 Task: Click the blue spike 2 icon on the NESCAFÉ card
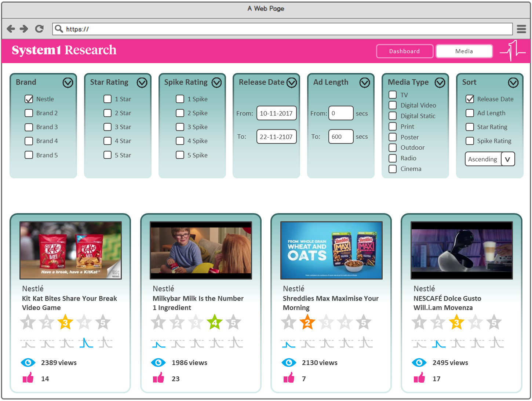(439, 343)
